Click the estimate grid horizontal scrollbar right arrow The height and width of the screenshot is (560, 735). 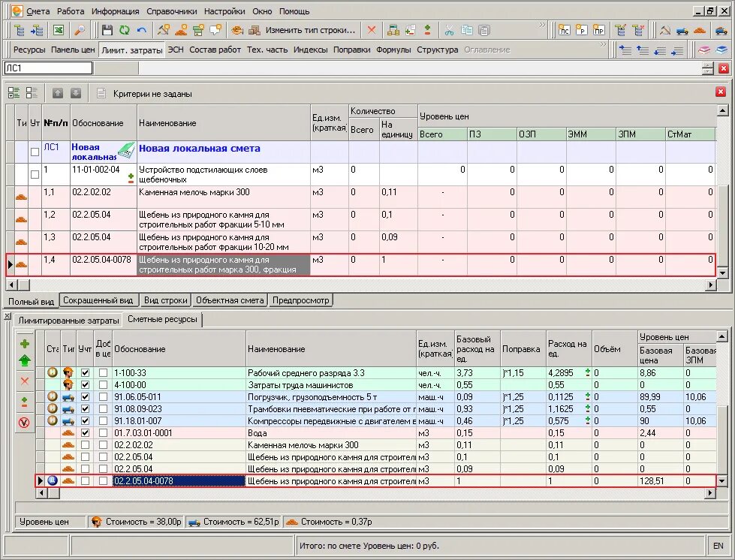[x=712, y=285]
